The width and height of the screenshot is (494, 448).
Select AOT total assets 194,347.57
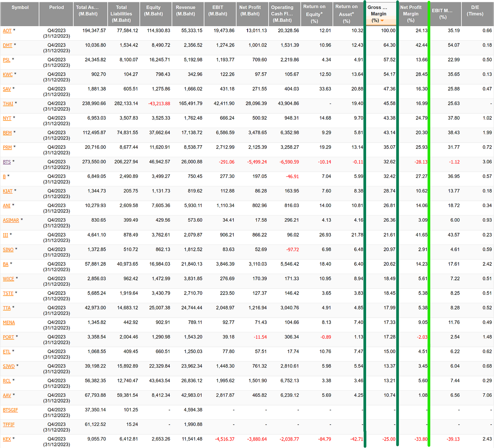click(x=94, y=31)
